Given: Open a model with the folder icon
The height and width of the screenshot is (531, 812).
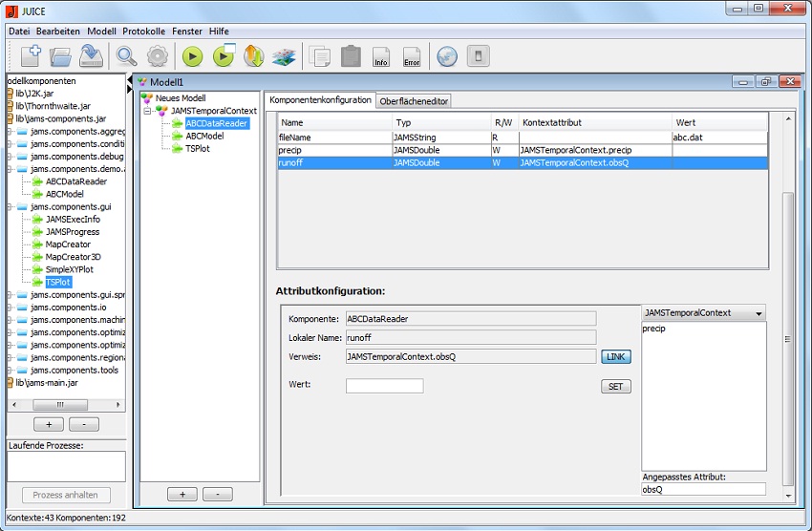Looking at the screenshot, I should point(61,56).
